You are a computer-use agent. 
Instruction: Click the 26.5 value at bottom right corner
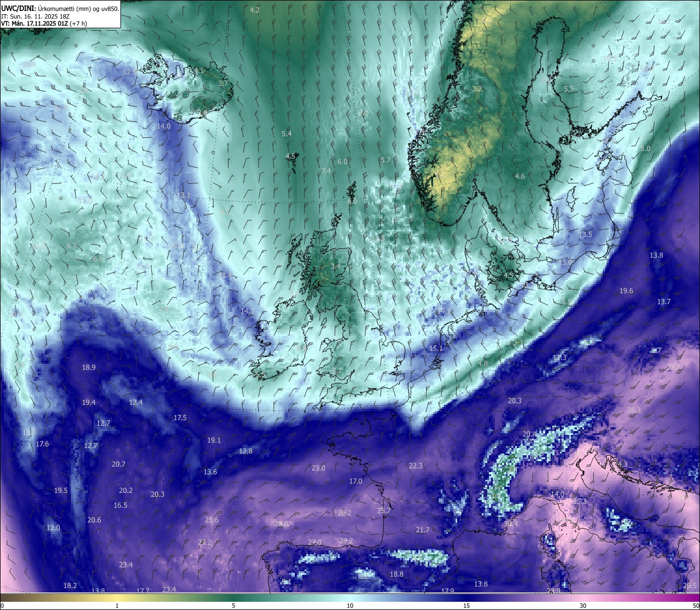pos(690,586)
